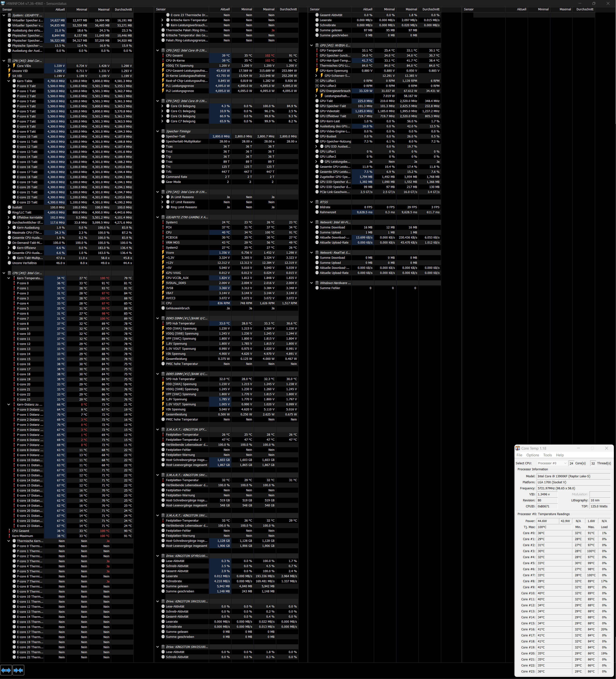Screen dimensions: 616x679
Task: Click the Core Temp thermometer title icon
Action: pyautogui.click(x=518, y=448)
